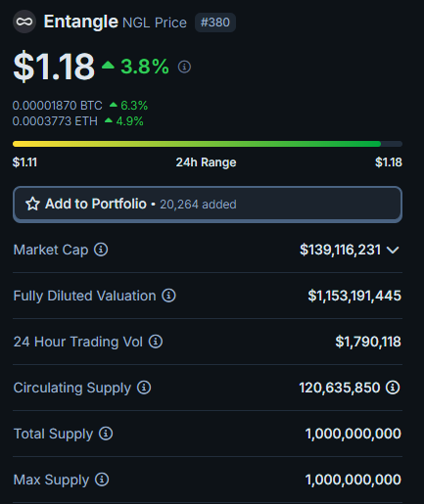Click the Max Supply label

[x=51, y=480]
